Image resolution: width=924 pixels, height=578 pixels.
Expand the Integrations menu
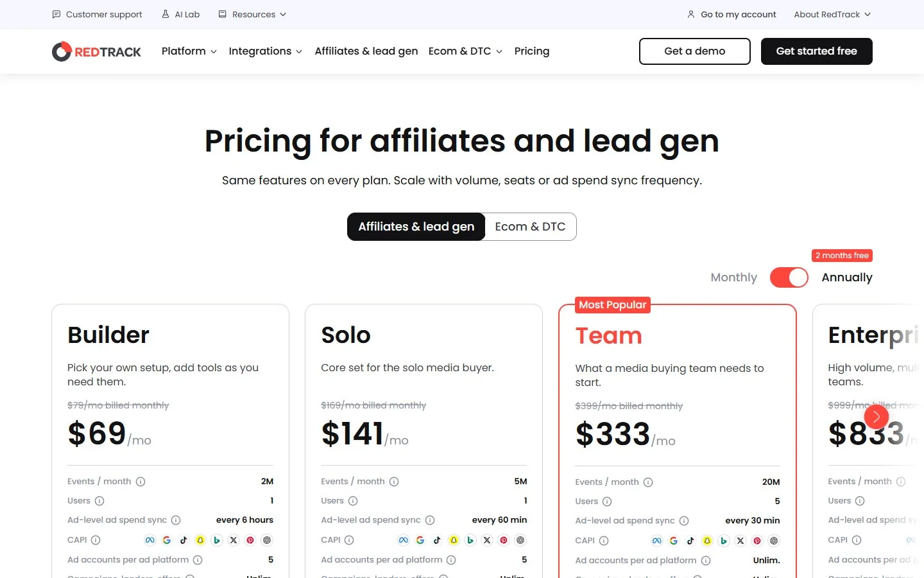(266, 51)
